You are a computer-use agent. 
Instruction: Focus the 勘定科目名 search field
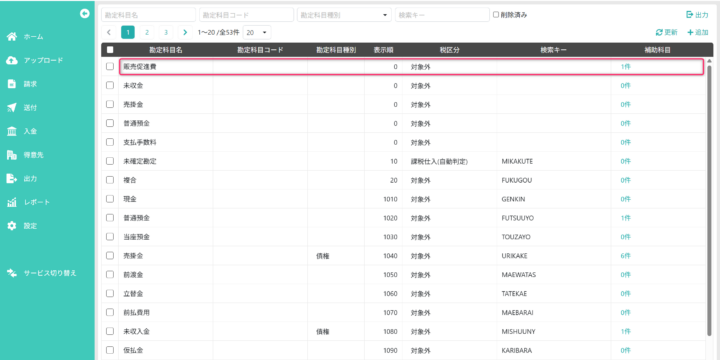coord(148,15)
